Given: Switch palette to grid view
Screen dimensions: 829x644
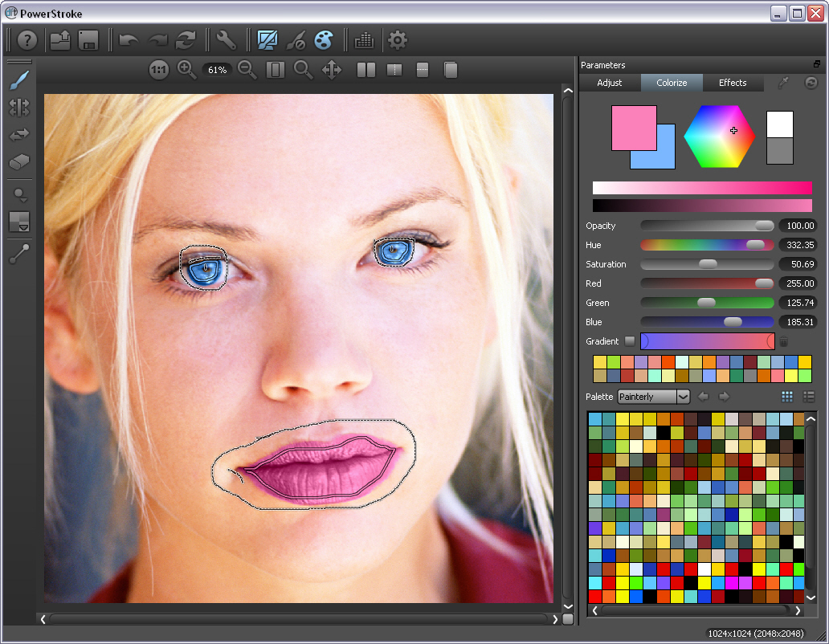Looking at the screenshot, I should [x=787, y=397].
